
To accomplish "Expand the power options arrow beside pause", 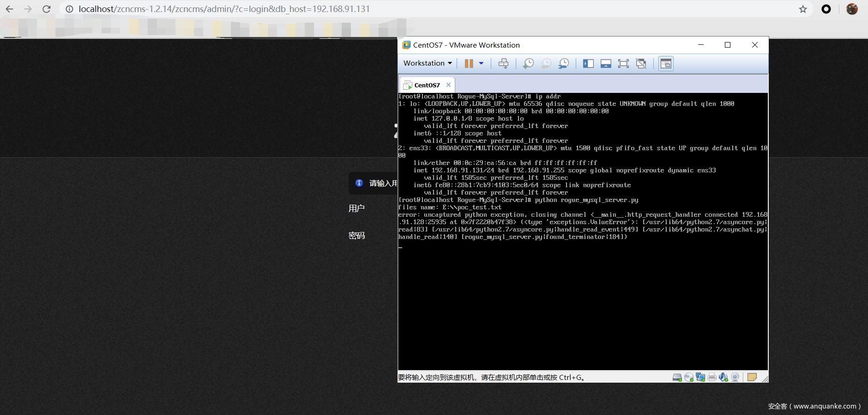I will pyautogui.click(x=481, y=63).
